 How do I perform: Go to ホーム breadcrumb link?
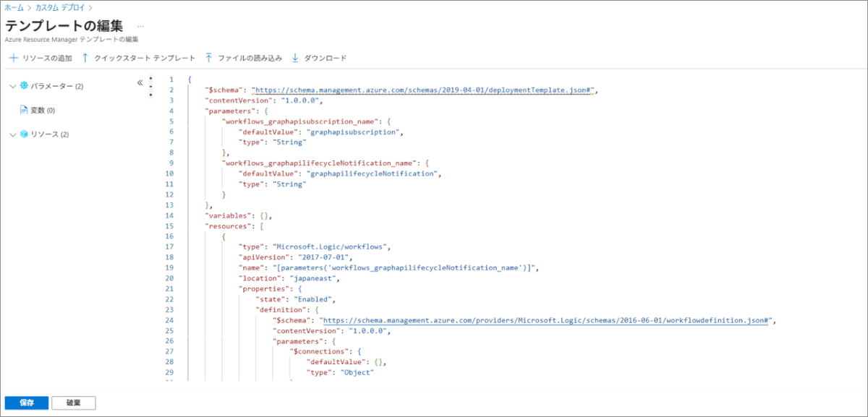13,8
